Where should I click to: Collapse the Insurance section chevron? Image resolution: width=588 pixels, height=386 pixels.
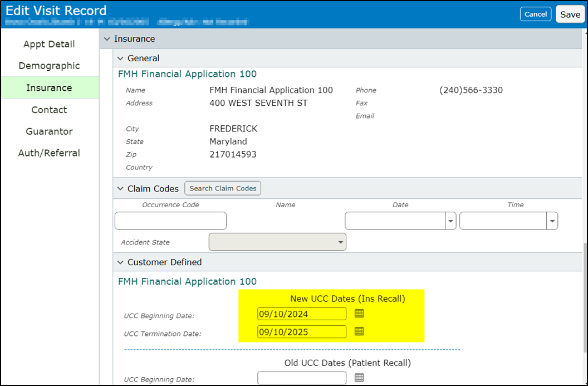click(107, 39)
